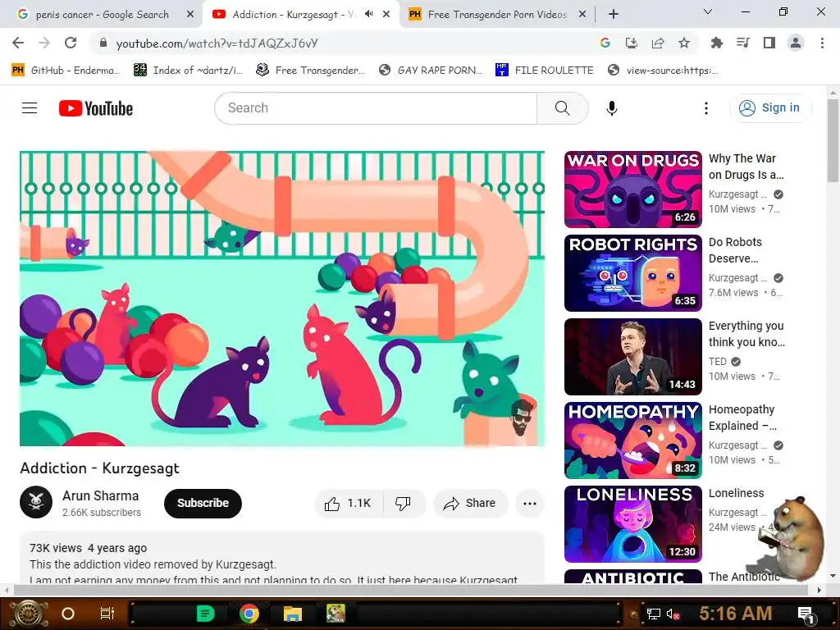Open the Extensions puzzle icon
The image size is (840, 630).
pyautogui.click(x=716, y=43)
